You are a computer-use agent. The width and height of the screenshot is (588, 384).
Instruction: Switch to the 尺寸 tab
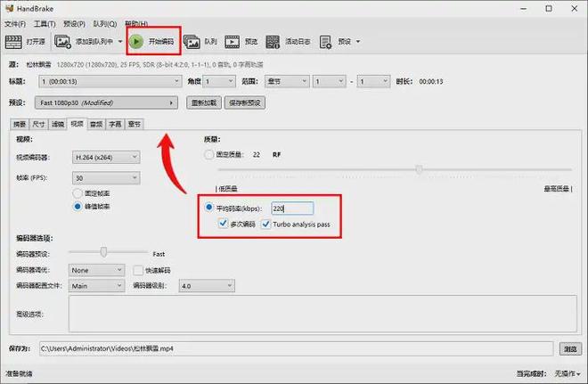tap(38, 124)
